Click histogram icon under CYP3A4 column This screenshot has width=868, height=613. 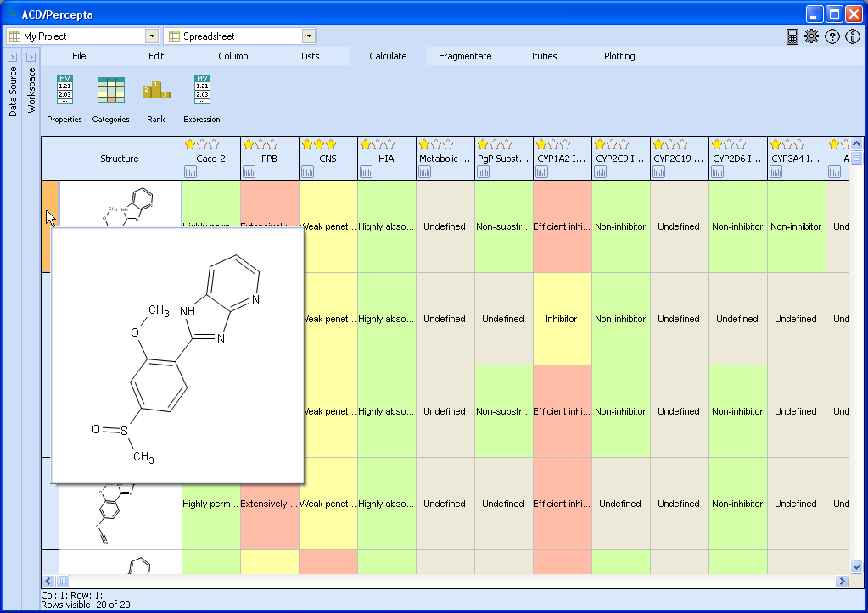coord(776,172)
